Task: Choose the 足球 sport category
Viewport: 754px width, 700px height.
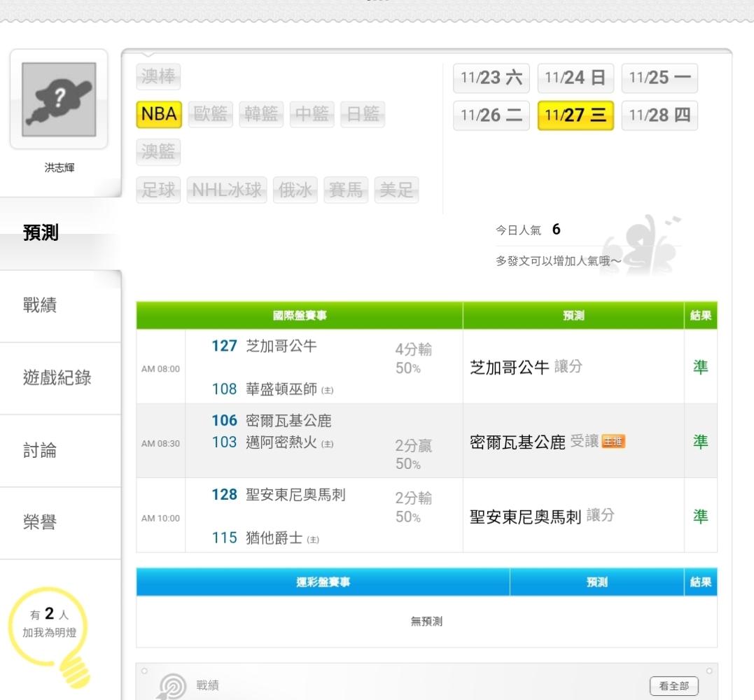Action: 159,190
